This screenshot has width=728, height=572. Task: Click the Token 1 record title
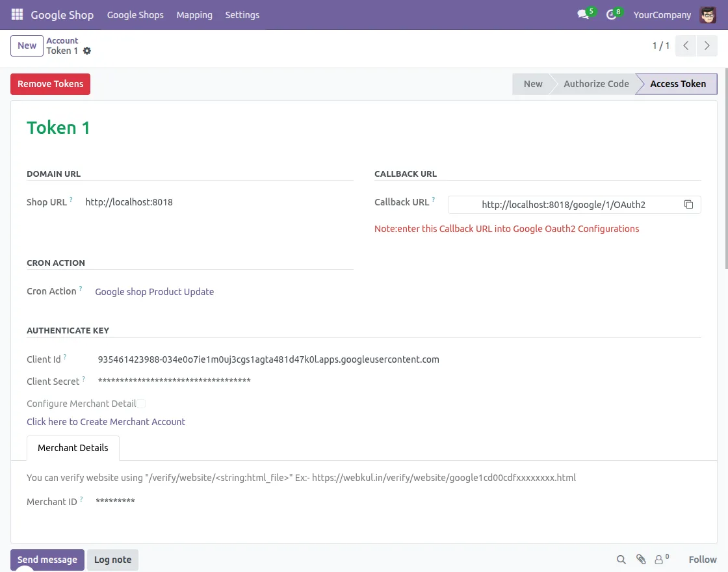click(x=58, y=127)
